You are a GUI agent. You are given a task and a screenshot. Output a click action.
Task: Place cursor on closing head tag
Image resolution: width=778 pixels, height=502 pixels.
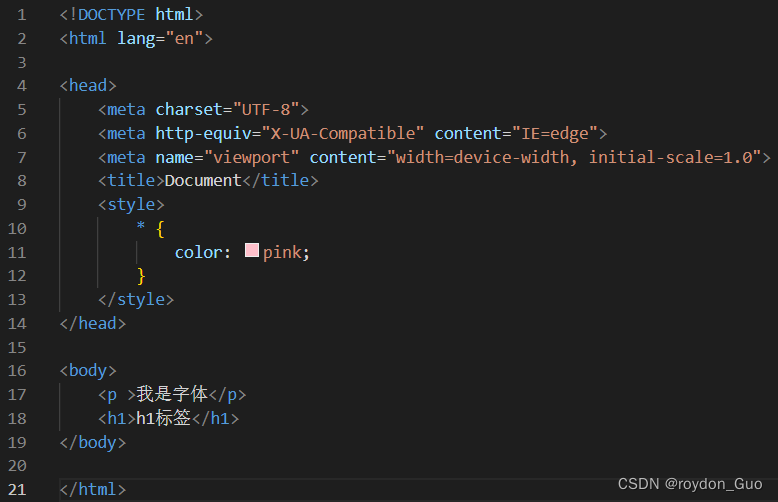click(93, 323)
